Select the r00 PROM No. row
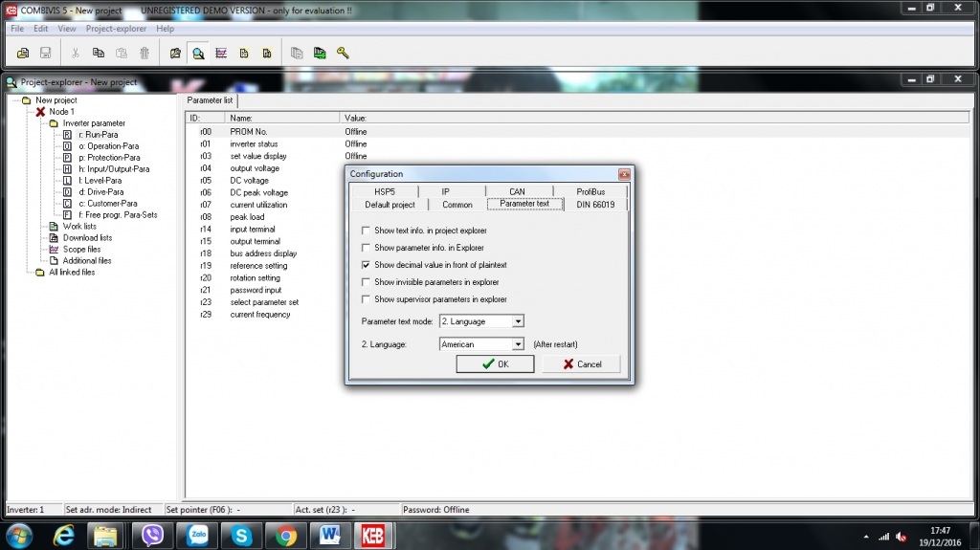Image resolution: width=980 pixels, height=550 pixels. click(x=576, y=132)
